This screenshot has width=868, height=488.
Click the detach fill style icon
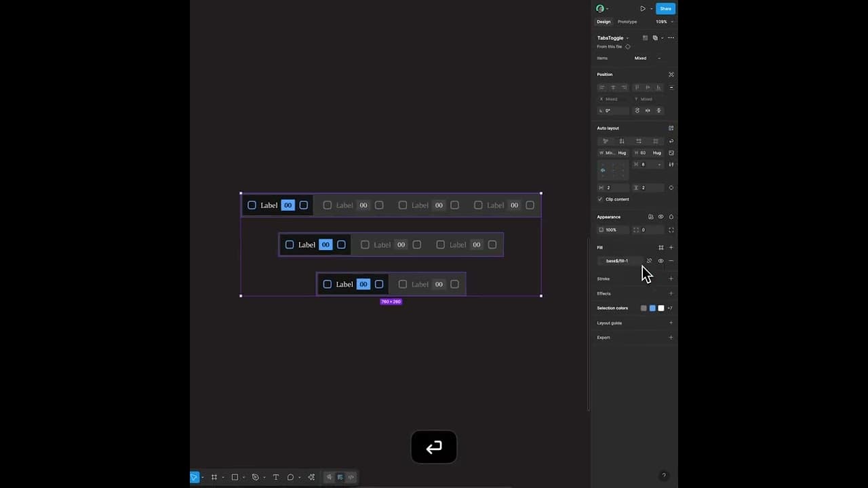tap(649, 261)
